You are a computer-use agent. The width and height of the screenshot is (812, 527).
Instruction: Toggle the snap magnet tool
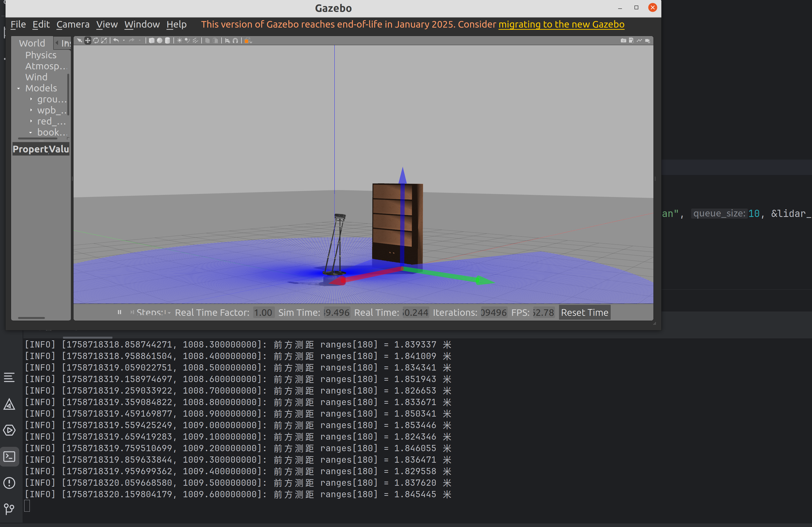(235, 41)
